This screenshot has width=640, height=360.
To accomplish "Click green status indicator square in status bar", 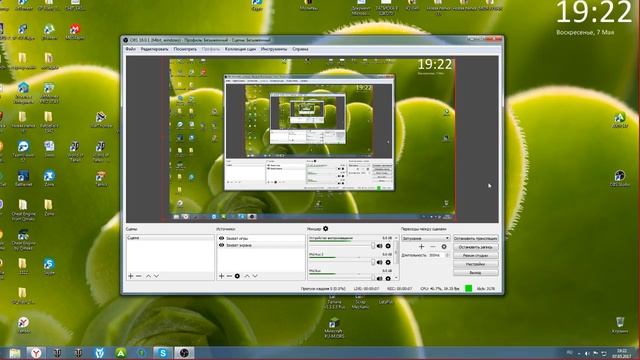I will pos(469,289).
